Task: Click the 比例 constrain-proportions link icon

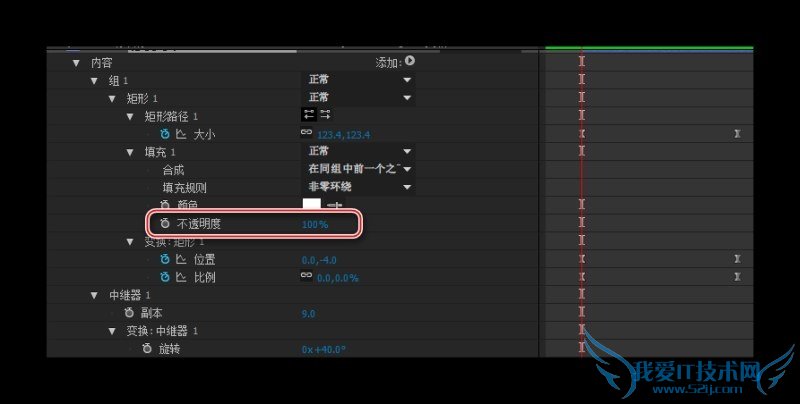Action: coord(306,275)
